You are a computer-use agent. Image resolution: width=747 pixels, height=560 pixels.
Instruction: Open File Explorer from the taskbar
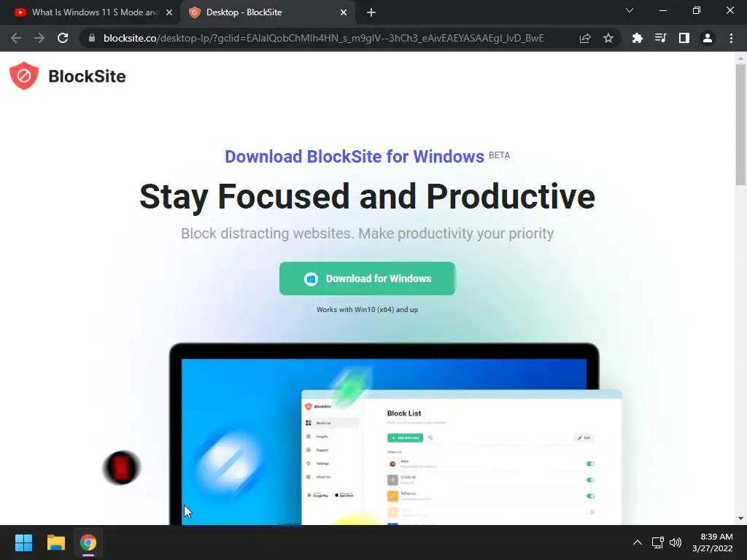point(55,542)
